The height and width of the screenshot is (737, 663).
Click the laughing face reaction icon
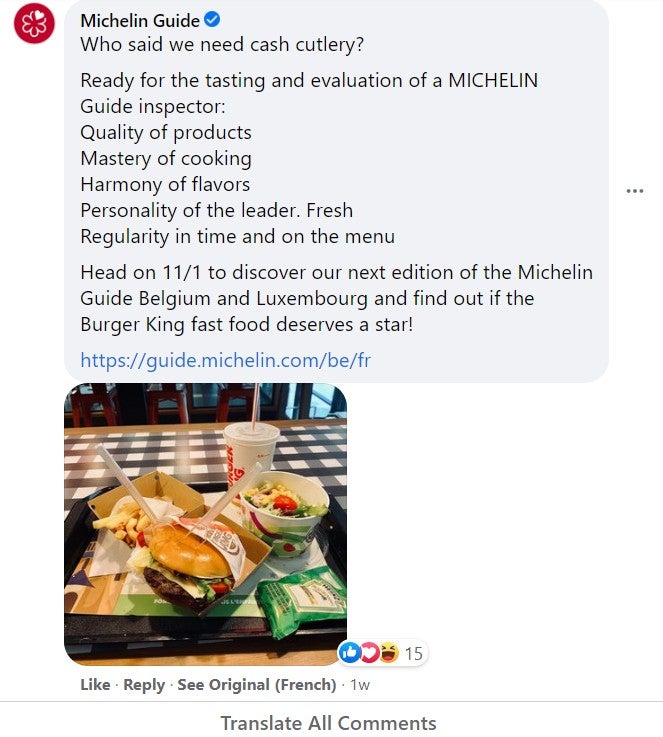[389, 652]
